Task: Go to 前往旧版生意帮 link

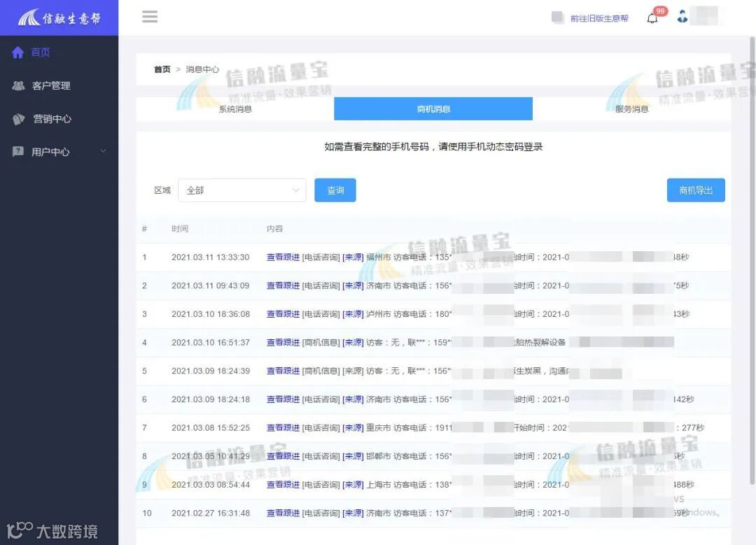Action: click(x=599, y=18)
